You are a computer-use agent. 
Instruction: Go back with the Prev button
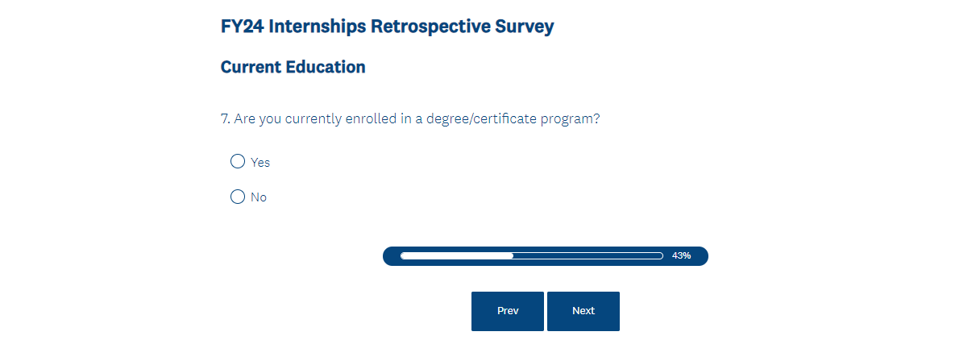point(508,311)
